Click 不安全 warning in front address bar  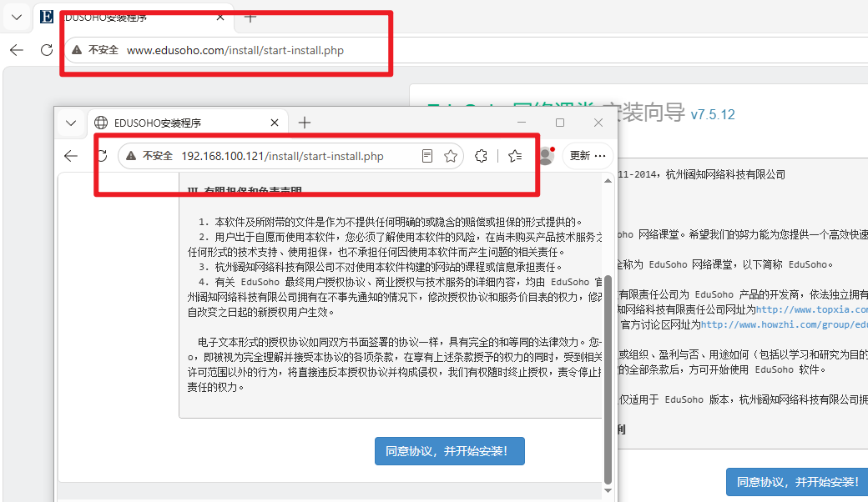tap(149, 157)
